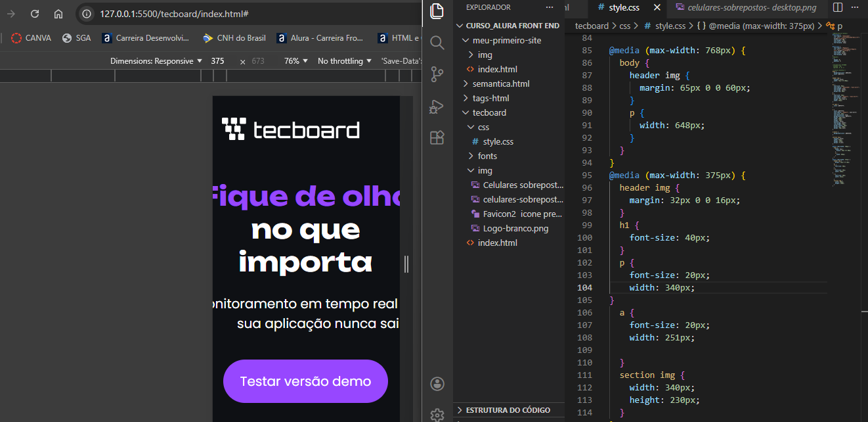
Task: Click the p breadcrumb symbol
Action: tap(835, 26)
